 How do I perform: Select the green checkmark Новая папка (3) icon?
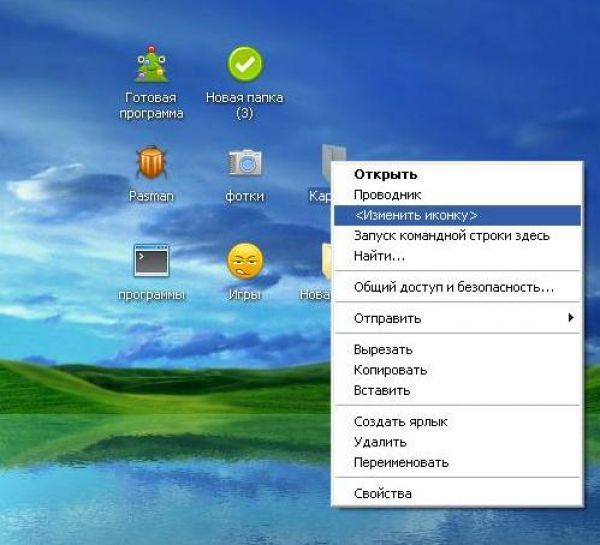coord(245,64)
